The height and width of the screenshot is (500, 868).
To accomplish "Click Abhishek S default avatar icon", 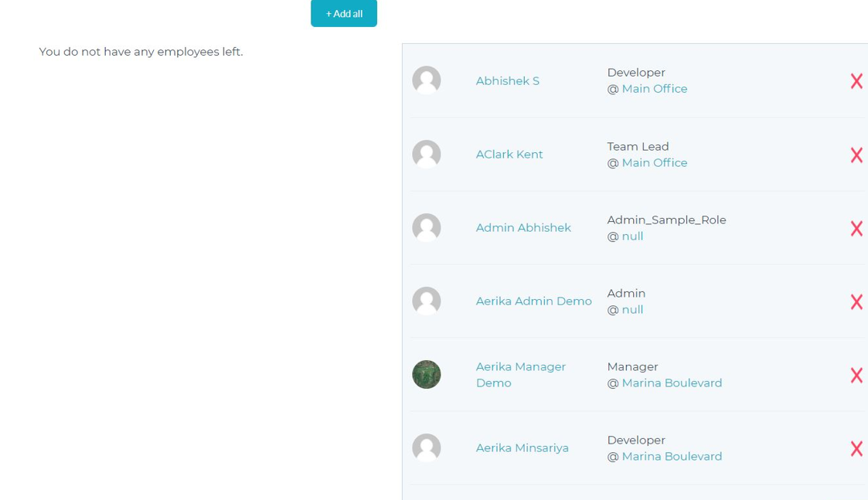I will [x=426, y=80].
